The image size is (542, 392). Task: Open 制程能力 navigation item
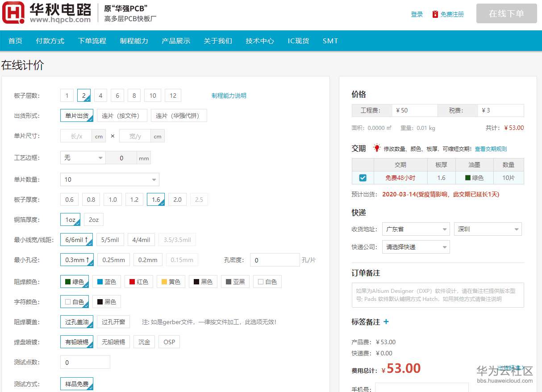pos(134,41)
